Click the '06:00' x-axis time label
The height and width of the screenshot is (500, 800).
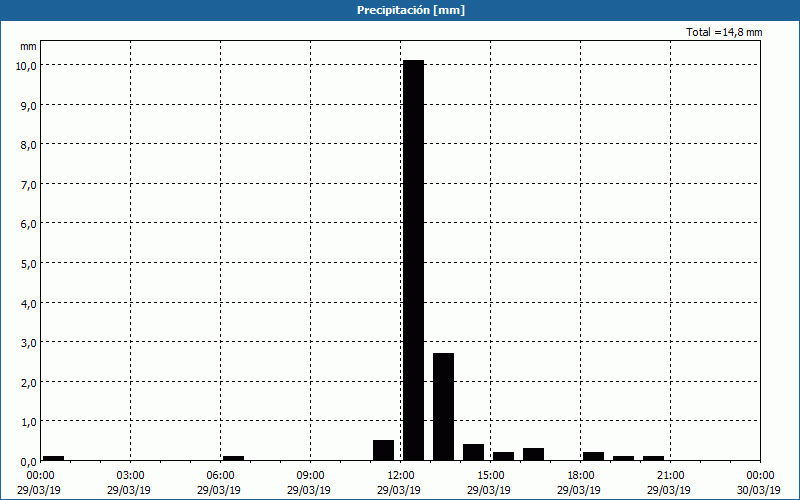point(220,476)
